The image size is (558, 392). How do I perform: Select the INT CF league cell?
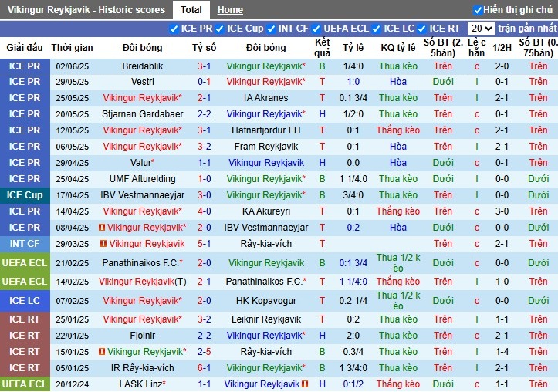25,244
